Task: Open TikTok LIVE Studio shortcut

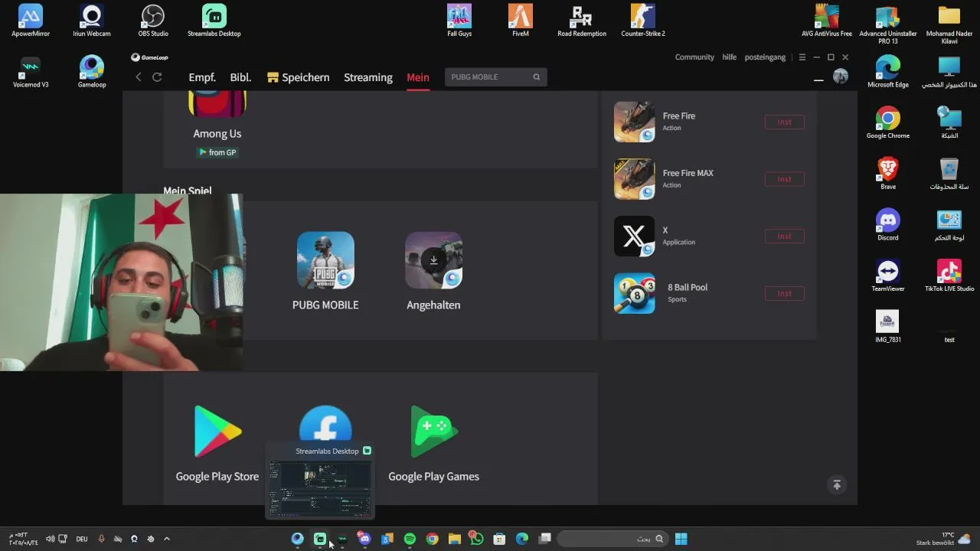Action: 949,275
